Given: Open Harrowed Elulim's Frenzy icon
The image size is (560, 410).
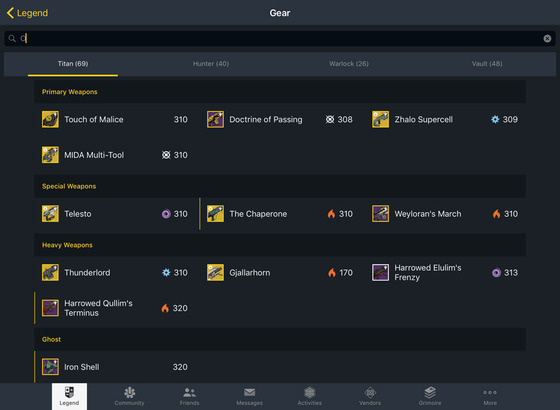Looking at the screenshot, I should click(x=380, y=272).
